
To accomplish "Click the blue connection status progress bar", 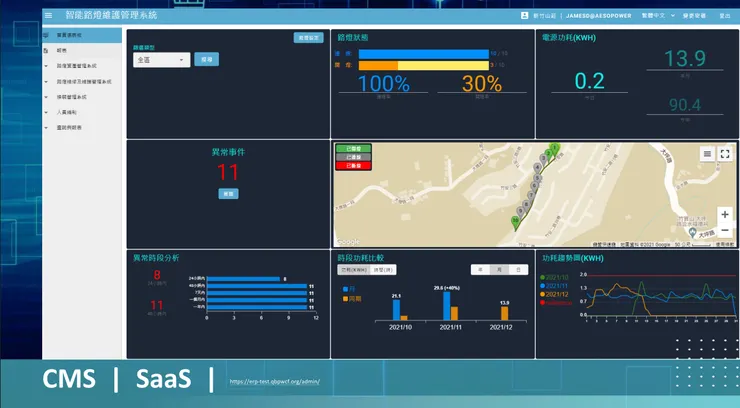I will [x=424, y=54].
